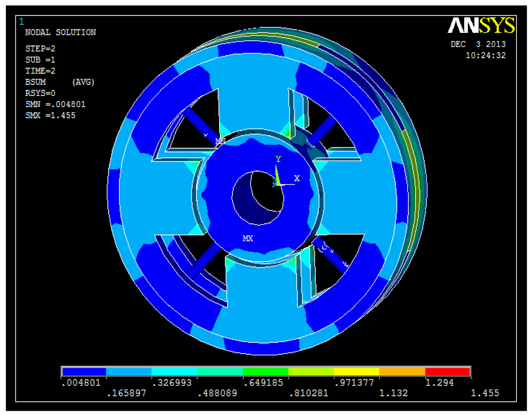Click the SMN =.004801 readout
The width and height of the screenshot is (532, 415).
coord(55,104)
